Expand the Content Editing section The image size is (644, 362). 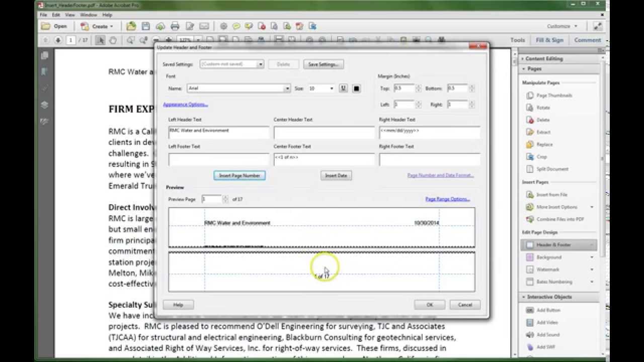point(523,59)
